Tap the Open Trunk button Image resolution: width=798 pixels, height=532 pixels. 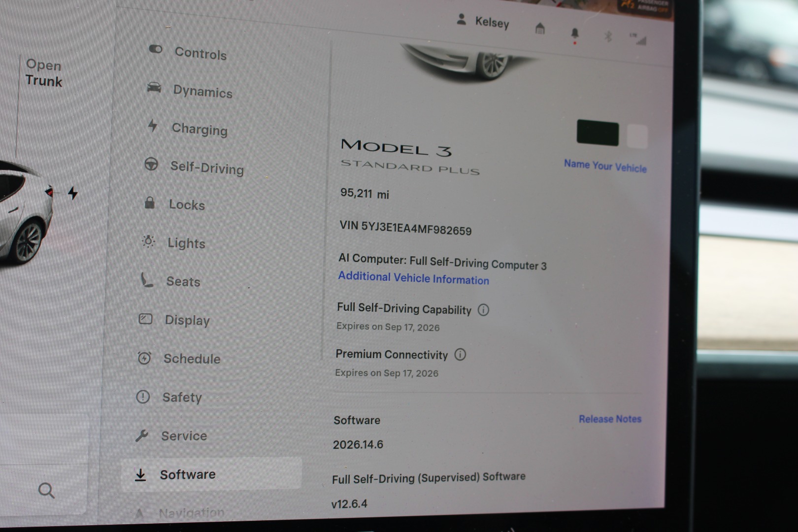pyautogui.click(x=44, y=73)
